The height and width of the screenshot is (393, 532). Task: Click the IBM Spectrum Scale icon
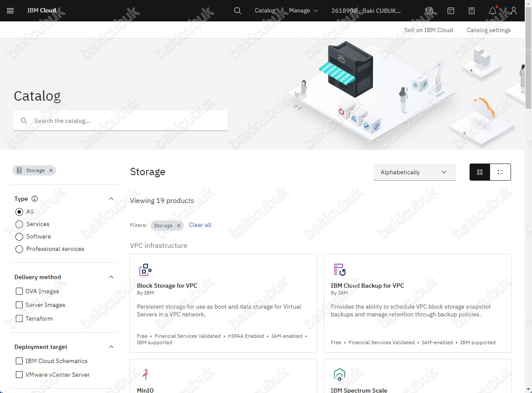coord(340,374)
